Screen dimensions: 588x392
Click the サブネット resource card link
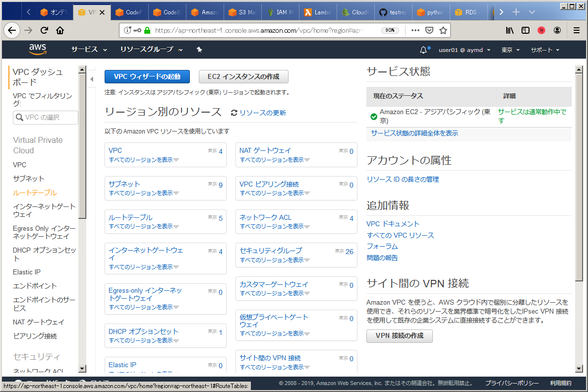124,184
